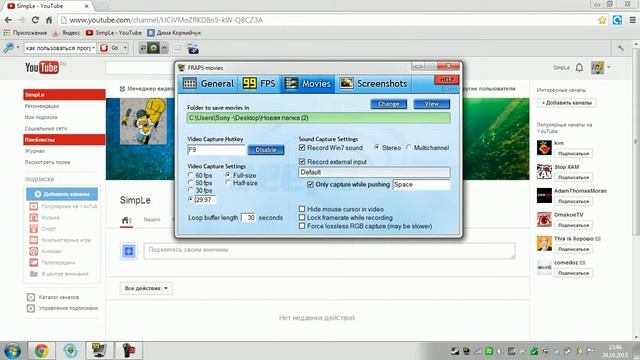Open the Movies tab in FRAPS
The width and height of the screenshot is (640, 360).
coord(308,84)
